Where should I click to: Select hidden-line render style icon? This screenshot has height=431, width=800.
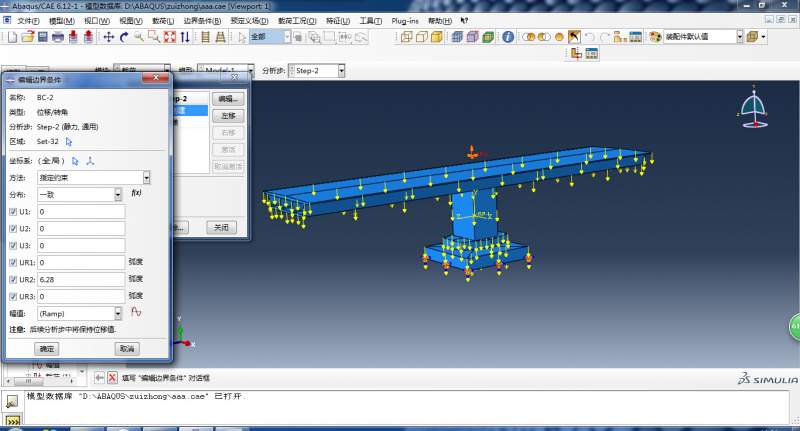[422, 37]
